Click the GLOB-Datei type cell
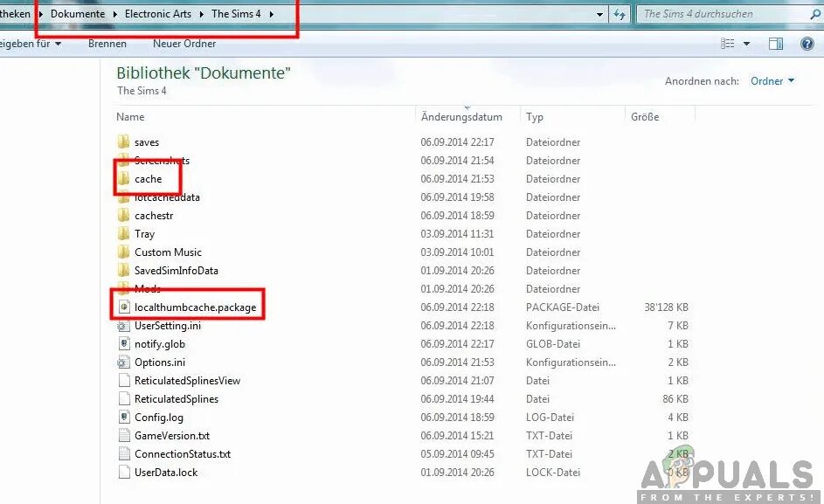The image size is (824, 504). [x=553, y=343]
